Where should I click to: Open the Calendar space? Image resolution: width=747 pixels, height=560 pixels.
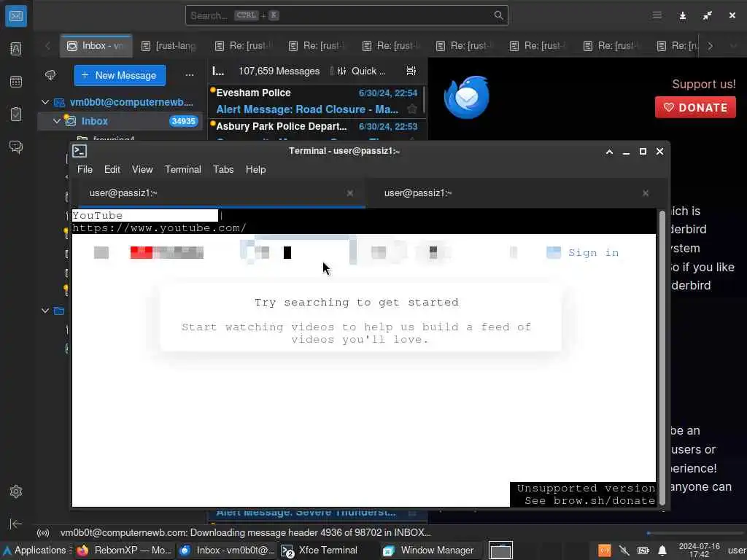16,82
